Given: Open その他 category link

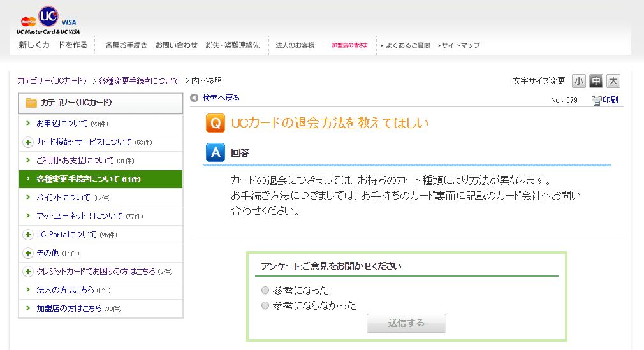Looking at the screenshot, I should [x=48, y=253].
